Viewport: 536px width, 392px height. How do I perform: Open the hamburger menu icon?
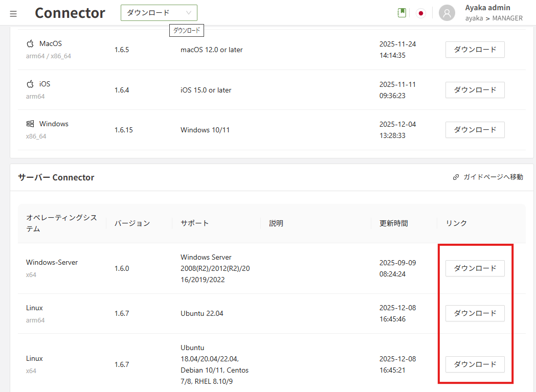(13, 13)
